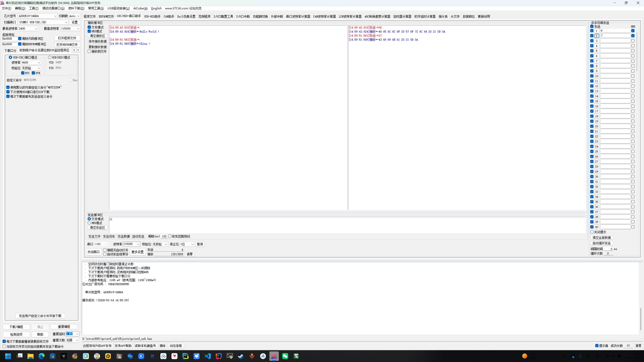Click the send buffer text area
The width and height of the screenshot is (644, 362).
click(x=347, y=225)
